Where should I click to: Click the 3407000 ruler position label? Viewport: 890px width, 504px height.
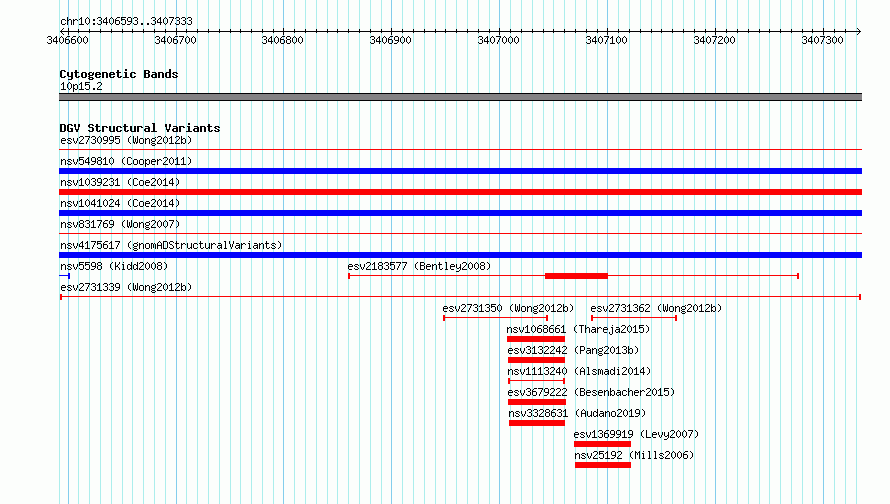[x=498, y=40]
